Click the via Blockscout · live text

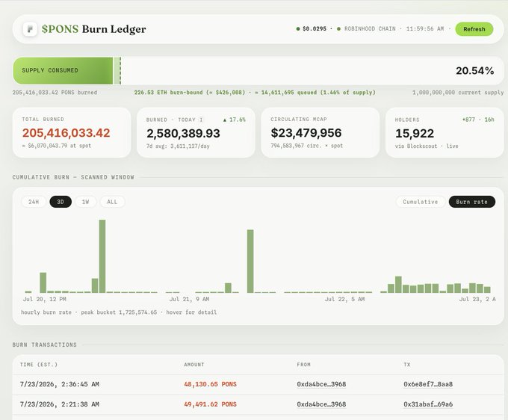pos(427,146)
